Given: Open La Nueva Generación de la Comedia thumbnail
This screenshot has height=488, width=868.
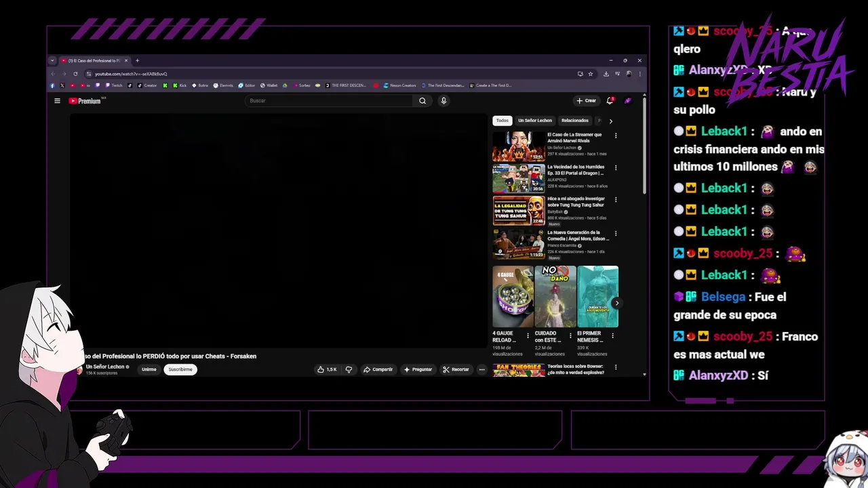Looking at the screenshot, I should 519,244.
